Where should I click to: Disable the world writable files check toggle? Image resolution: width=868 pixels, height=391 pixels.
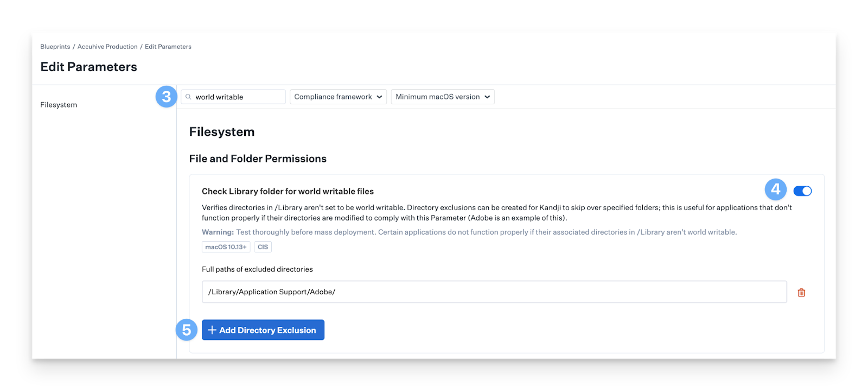tap(802, 191)
